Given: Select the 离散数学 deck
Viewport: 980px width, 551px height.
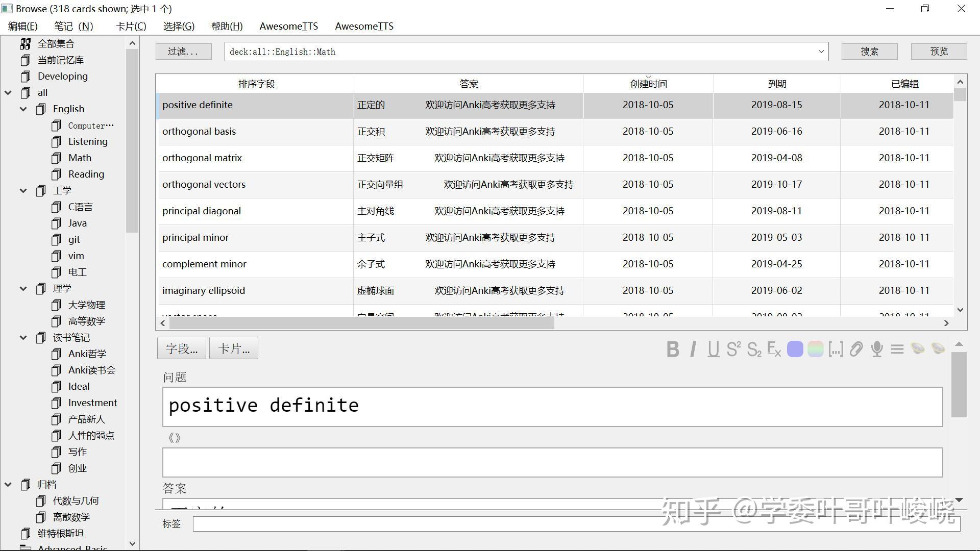Looking at the screenshot, I should pyautogui.click(x=71, y=517).
